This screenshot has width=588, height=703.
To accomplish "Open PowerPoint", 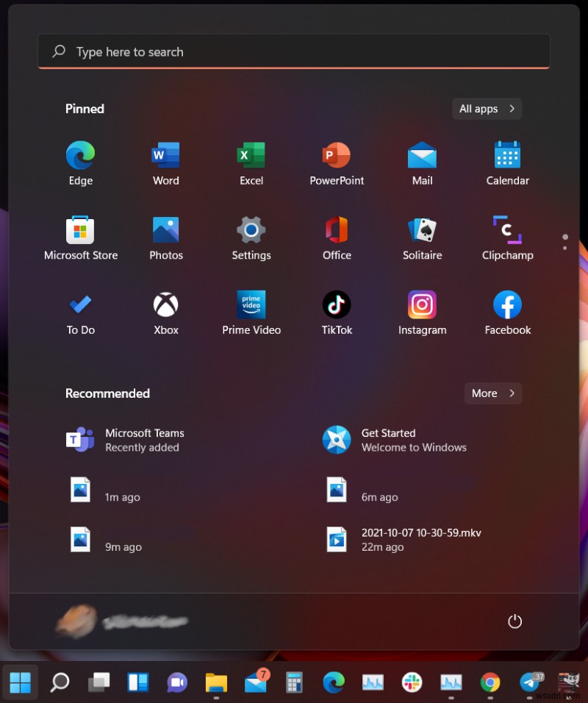I will click(x=336, y=162).
